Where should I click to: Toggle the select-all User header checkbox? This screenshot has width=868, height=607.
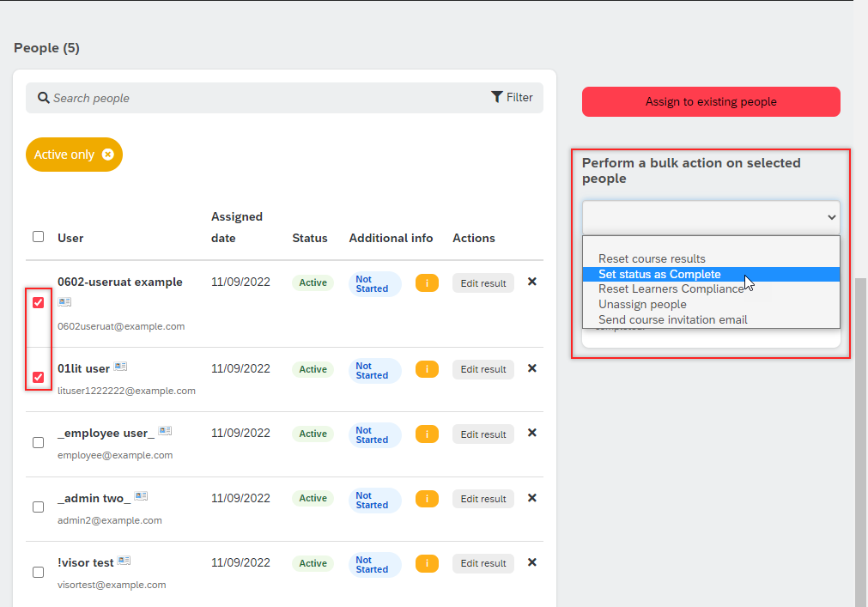click(x=38, y=237)
